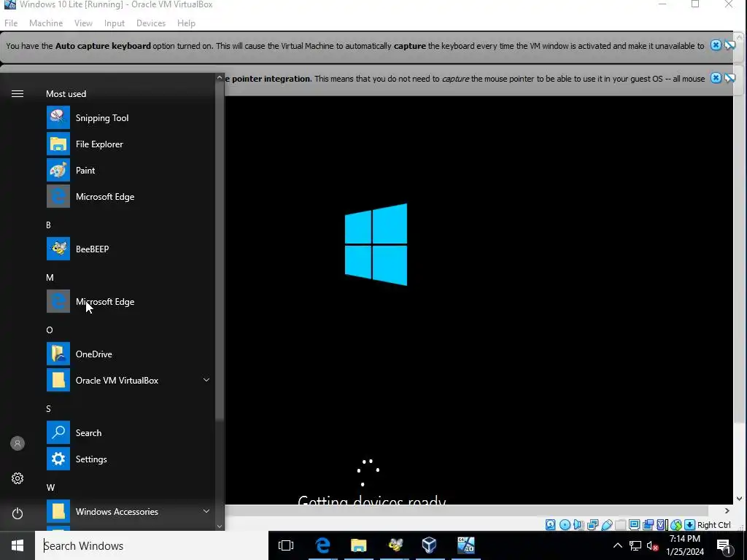Dismiss the pointer integration notification

(x=716, y=78)
